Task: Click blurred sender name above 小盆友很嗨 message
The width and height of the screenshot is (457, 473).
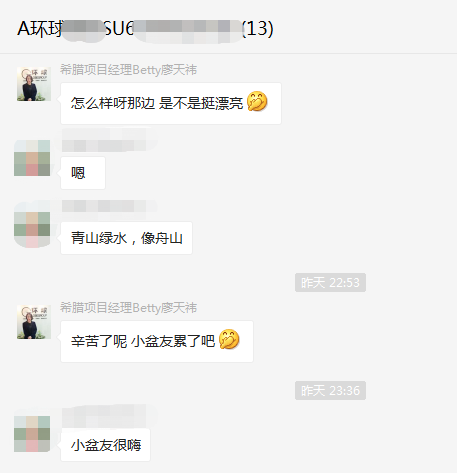Action: (x=109, y=415)
